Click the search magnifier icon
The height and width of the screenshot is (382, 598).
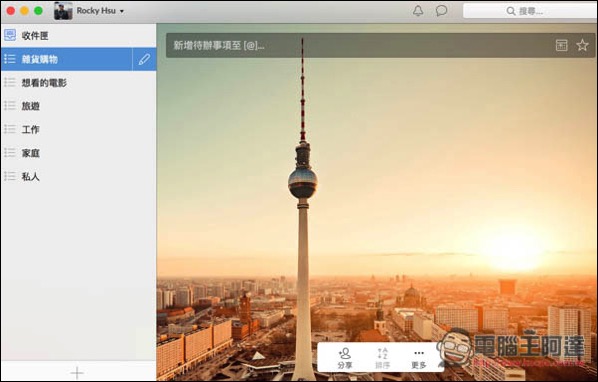coord(511,11)
